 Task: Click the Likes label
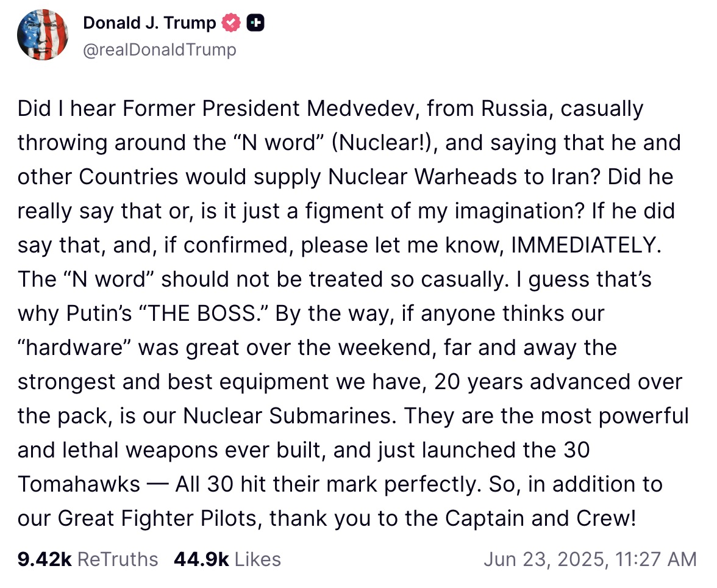[258, 559]
